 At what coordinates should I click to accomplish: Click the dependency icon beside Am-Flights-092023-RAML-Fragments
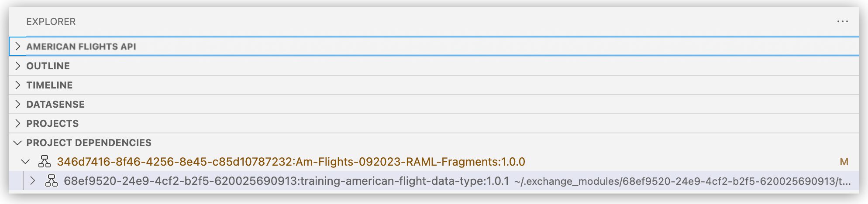45,162
